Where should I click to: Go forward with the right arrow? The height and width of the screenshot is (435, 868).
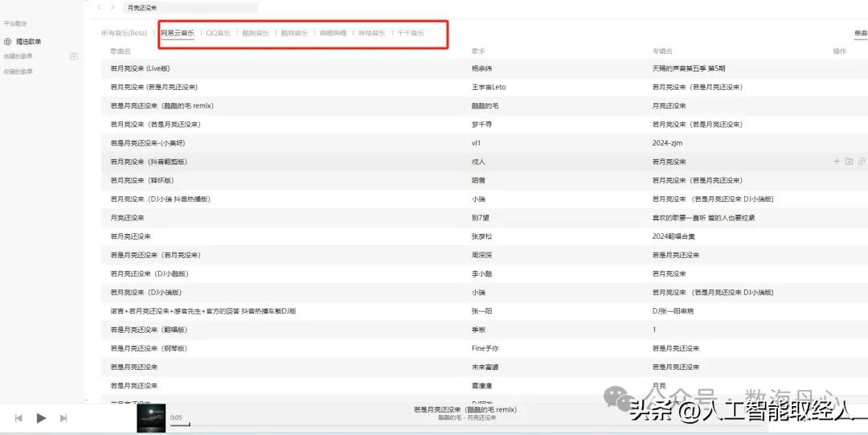click(113, 7)
